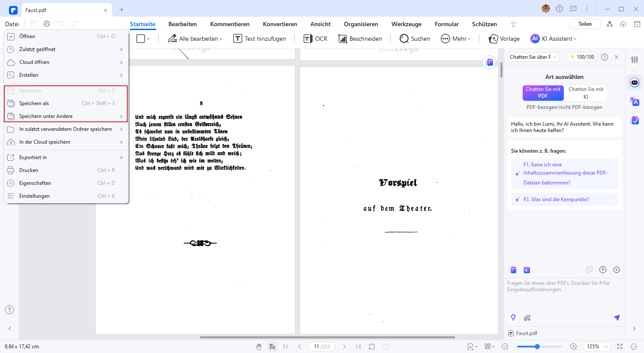Expand Speichern unter Andere submenu
This screenshot has width=644, height=353.
66,116
